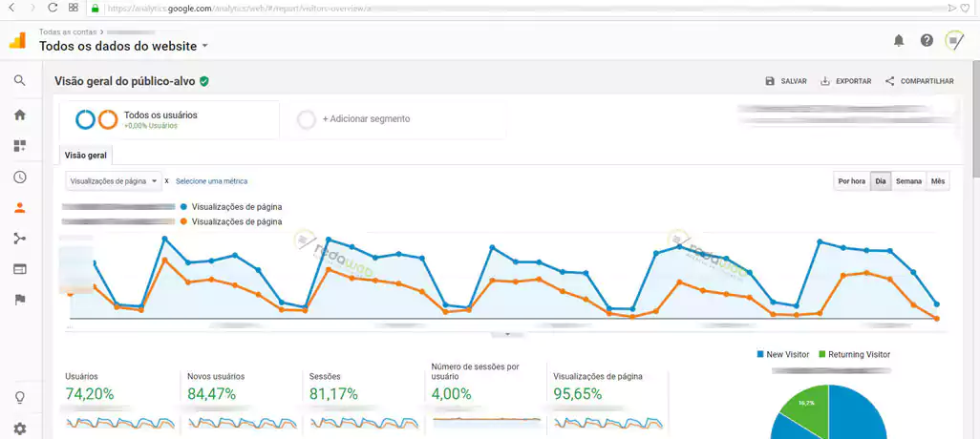Open Conversions flag icon in sidebar
Viewport: 980px width, 439px height.
tap(19, 300)
